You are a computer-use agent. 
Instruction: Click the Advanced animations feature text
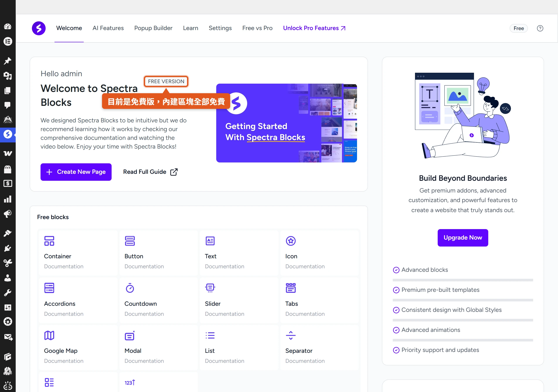pos(430,330)
